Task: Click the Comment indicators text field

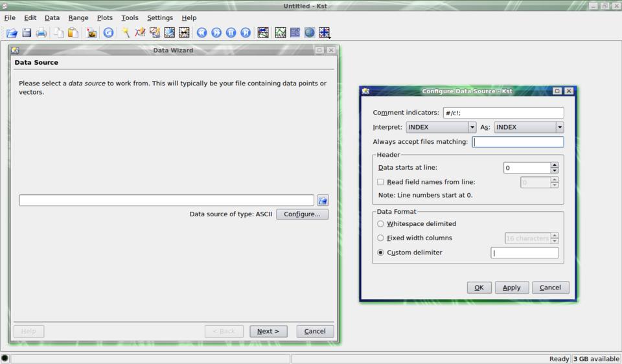Action: (503, 113)
